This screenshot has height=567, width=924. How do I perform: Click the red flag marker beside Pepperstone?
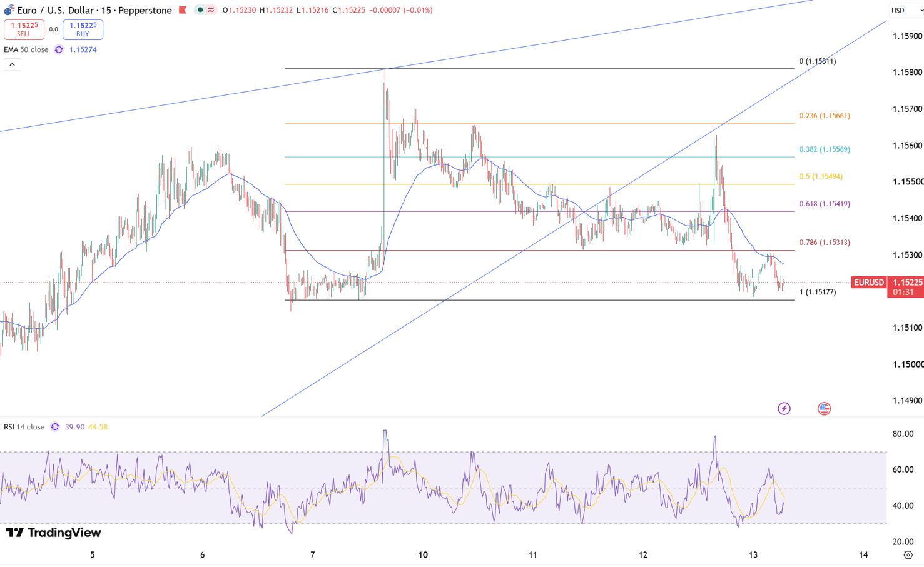[x=183, y=10]
